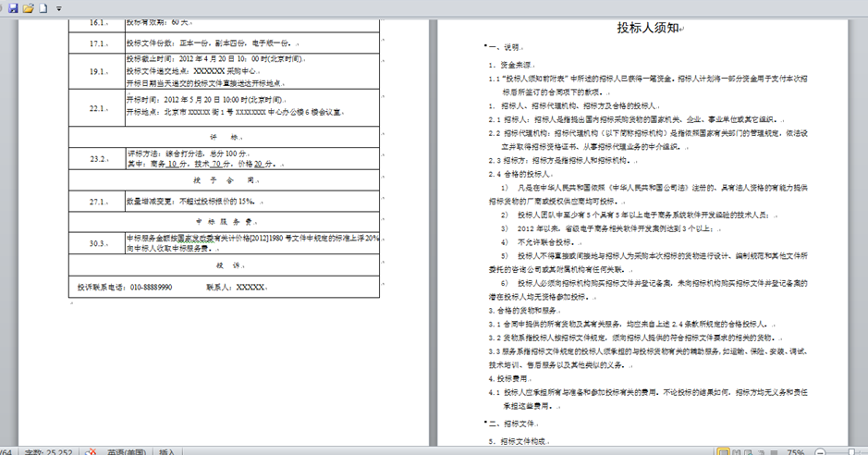The image size is (868, 455).
Task: Toggle the 插入 insert mode indicator
Action: click(x=167, y=452)
